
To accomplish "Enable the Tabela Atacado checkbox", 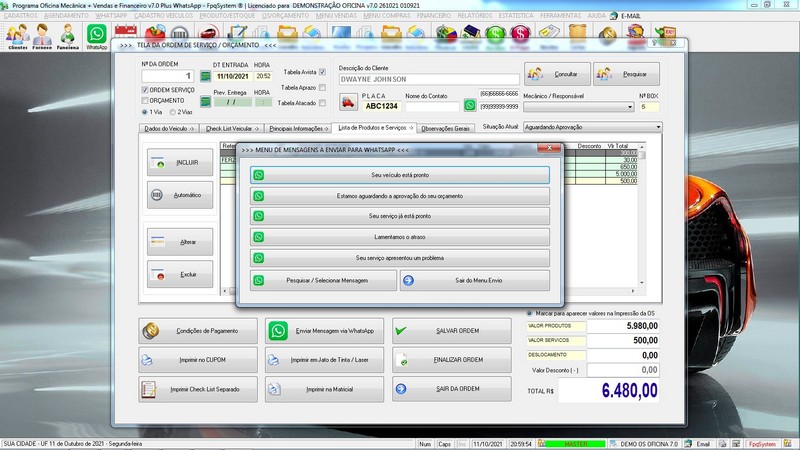I will pos(322,103).
